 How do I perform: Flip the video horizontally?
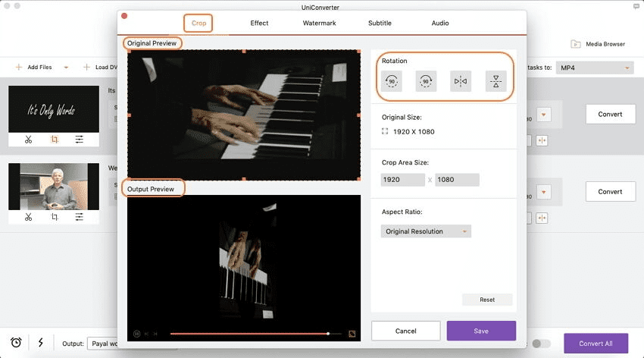[461, 81]
